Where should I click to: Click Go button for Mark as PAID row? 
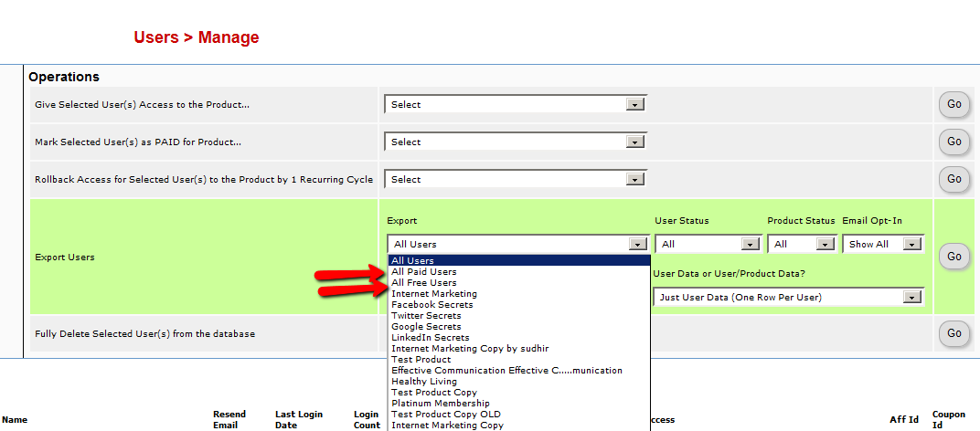[953, 142]
